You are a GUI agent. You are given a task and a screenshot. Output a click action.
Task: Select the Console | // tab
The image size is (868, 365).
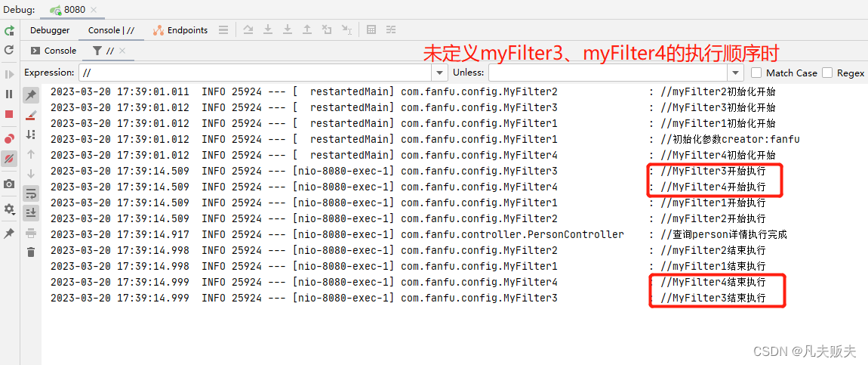click(x=111, y=30)
